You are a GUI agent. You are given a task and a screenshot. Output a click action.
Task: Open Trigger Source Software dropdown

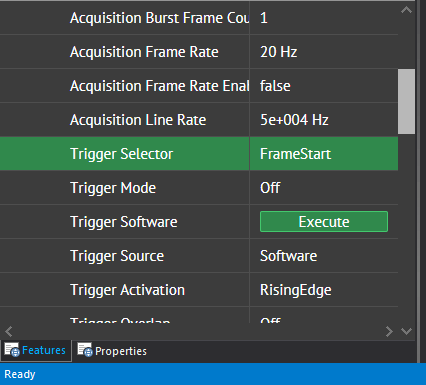coord(324,256)
